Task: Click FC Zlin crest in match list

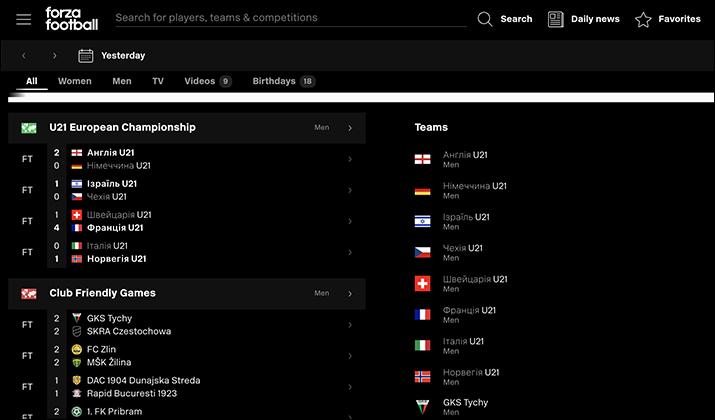Action: click(x=77, y=349)
